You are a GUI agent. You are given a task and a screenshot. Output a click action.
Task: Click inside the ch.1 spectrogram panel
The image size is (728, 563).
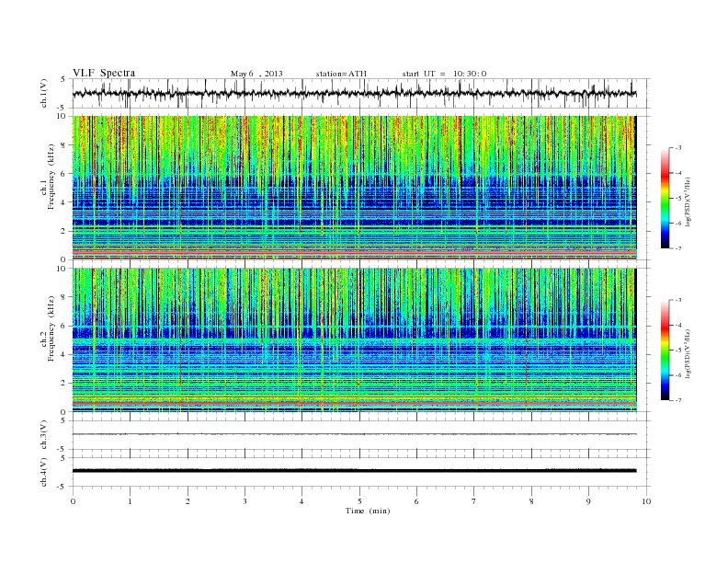tap(354, 188)
